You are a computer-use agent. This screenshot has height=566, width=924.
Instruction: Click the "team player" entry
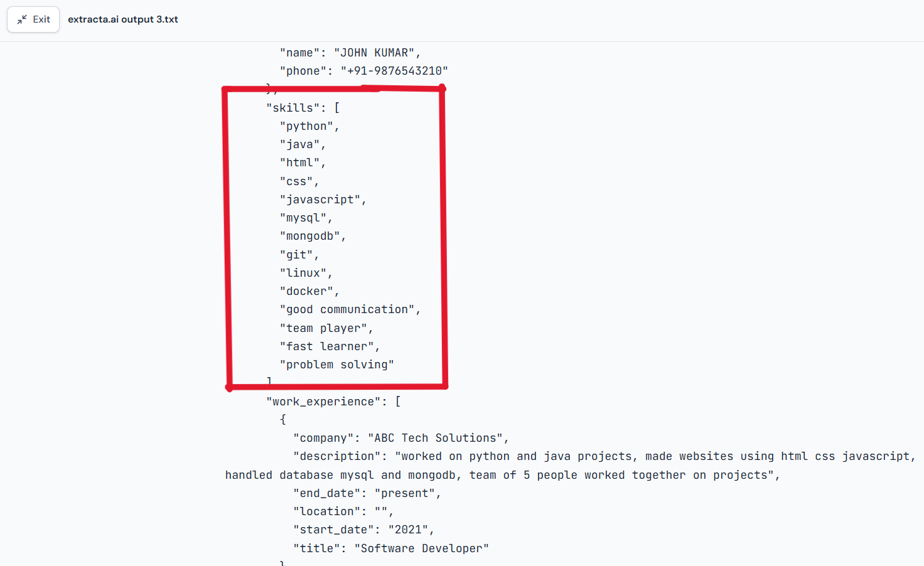tap(323, 328)
